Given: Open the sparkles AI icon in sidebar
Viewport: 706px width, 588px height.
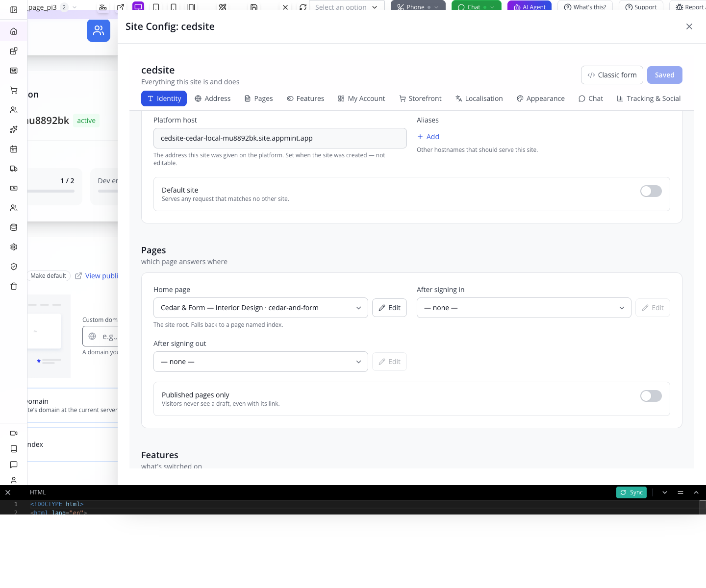Looking at the screenshot, I should (14, 129).
